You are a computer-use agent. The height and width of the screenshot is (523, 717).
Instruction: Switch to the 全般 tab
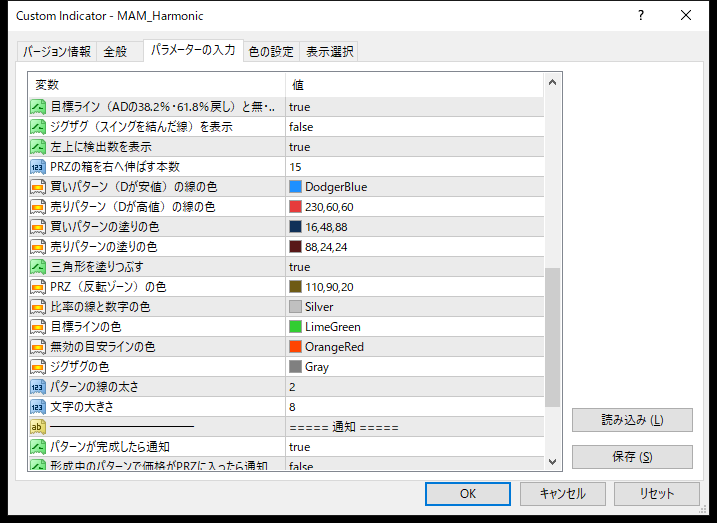tap(119, 51)
